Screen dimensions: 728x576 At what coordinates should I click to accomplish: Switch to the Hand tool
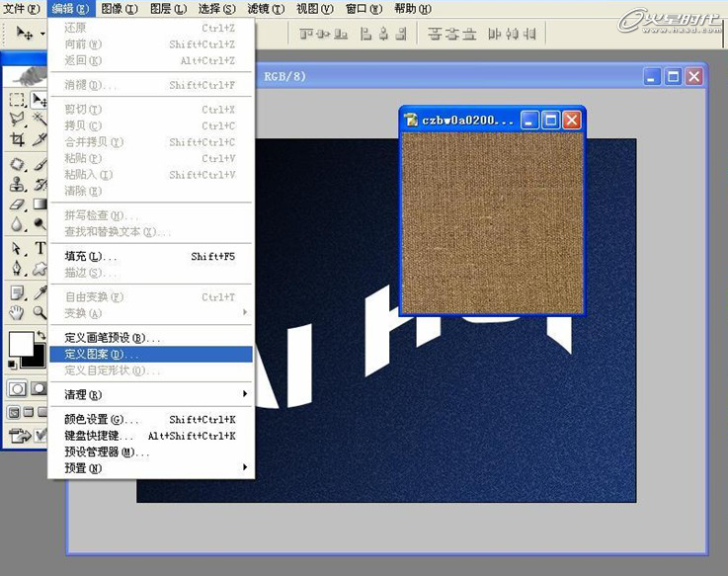[17, 312]
